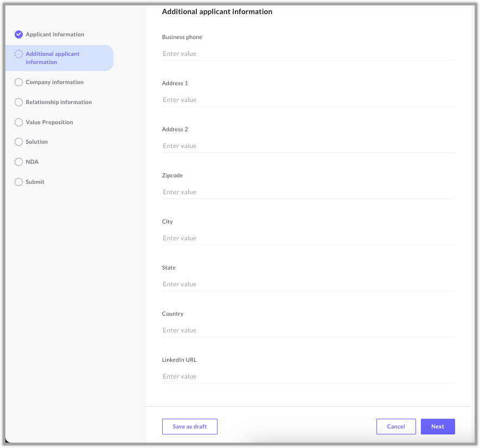Screen dimensions: 480x448
Task: Select the Company information step circle
Action: [18, 82]
